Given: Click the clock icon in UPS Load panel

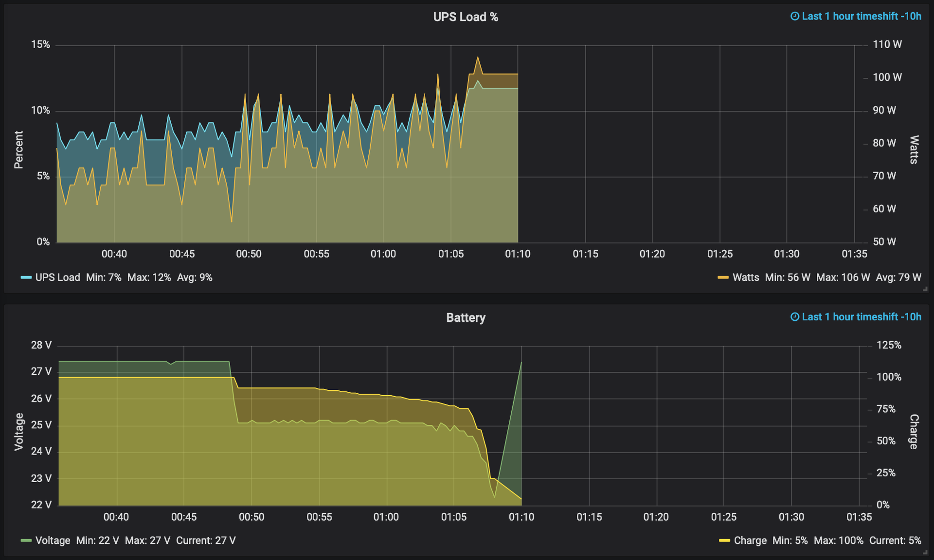Looking at the screenshot, I should pos(794,17).
